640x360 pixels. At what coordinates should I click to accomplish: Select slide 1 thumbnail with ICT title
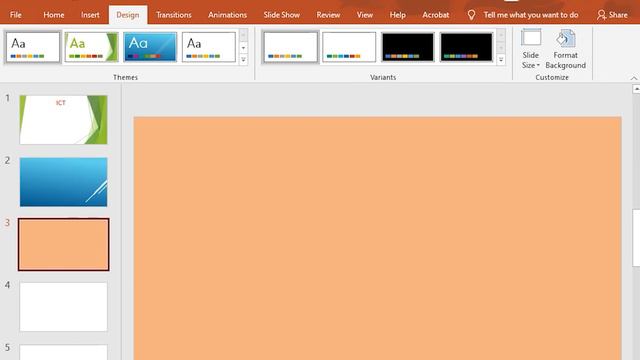coord(64,120)
